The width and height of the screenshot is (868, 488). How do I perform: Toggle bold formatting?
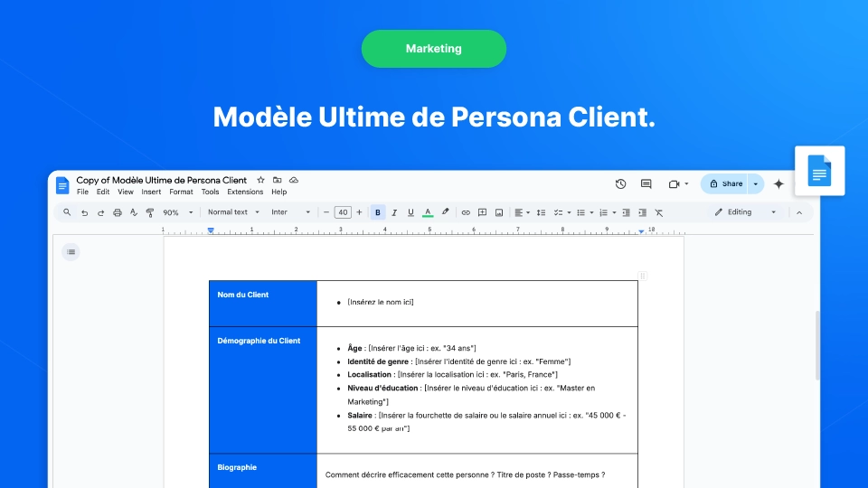(378, 212)
